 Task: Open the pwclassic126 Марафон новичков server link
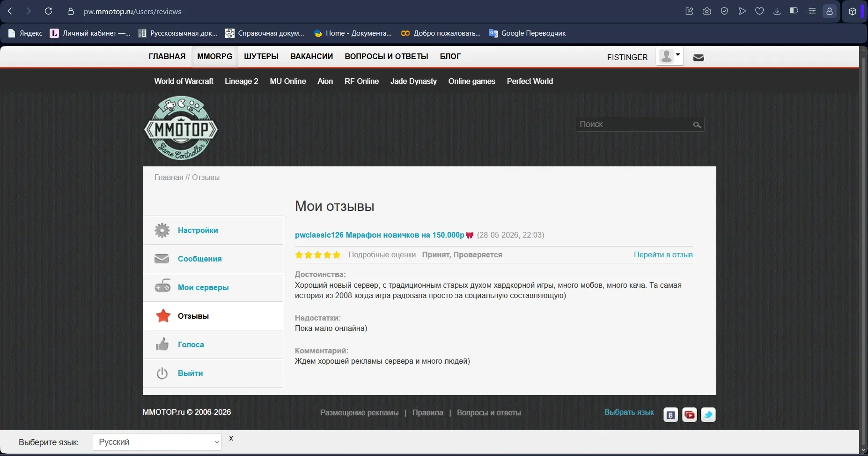click(x=380, y=235)
